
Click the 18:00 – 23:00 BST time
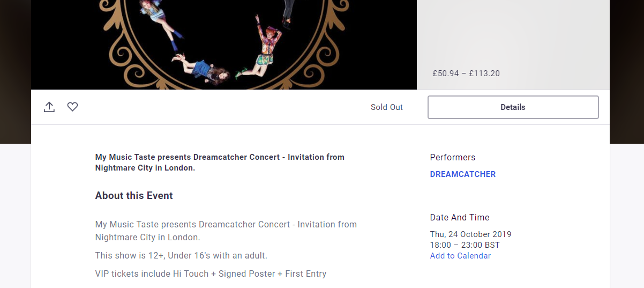[465, 245]
